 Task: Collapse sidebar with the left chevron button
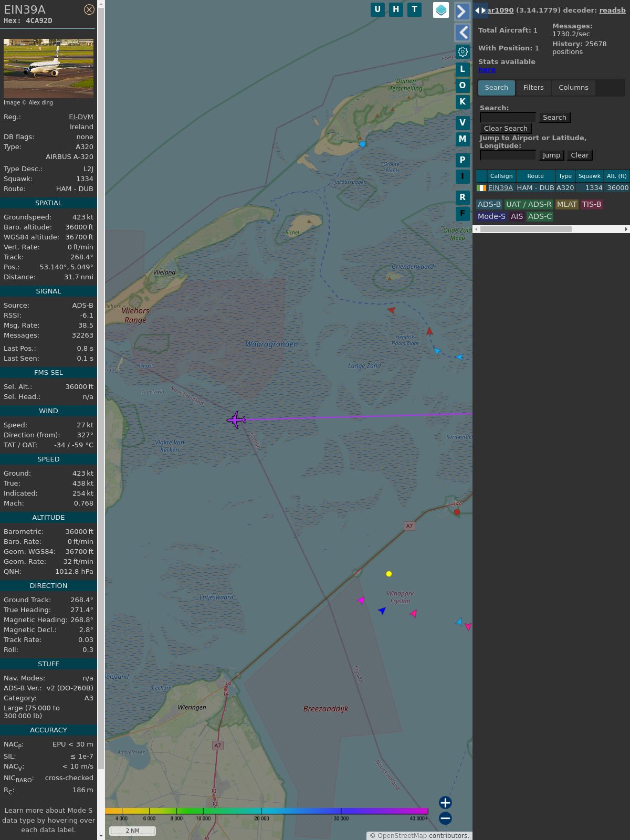[462, 33]
